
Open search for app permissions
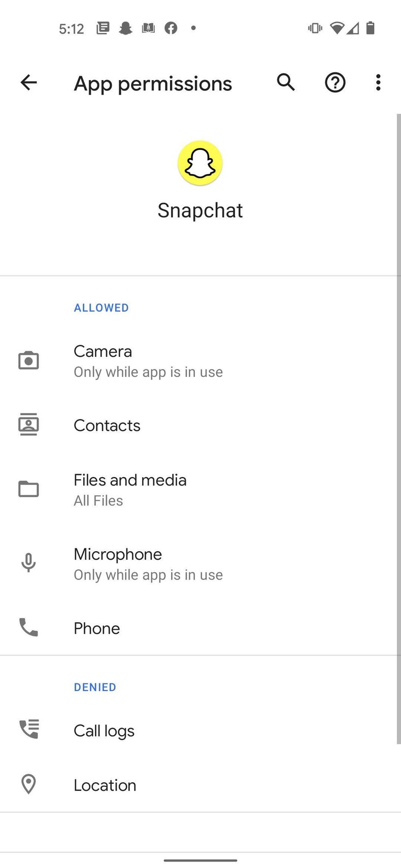[x=285, y=83]
